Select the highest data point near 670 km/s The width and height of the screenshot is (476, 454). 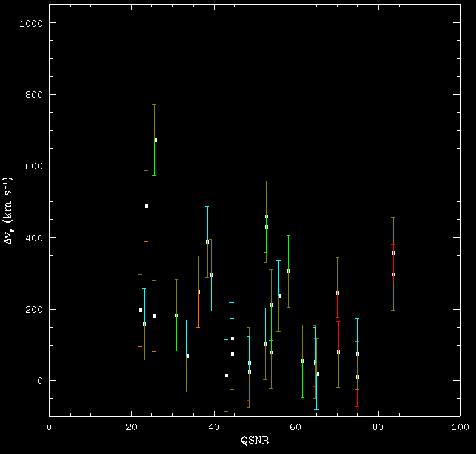pos(155,140)
